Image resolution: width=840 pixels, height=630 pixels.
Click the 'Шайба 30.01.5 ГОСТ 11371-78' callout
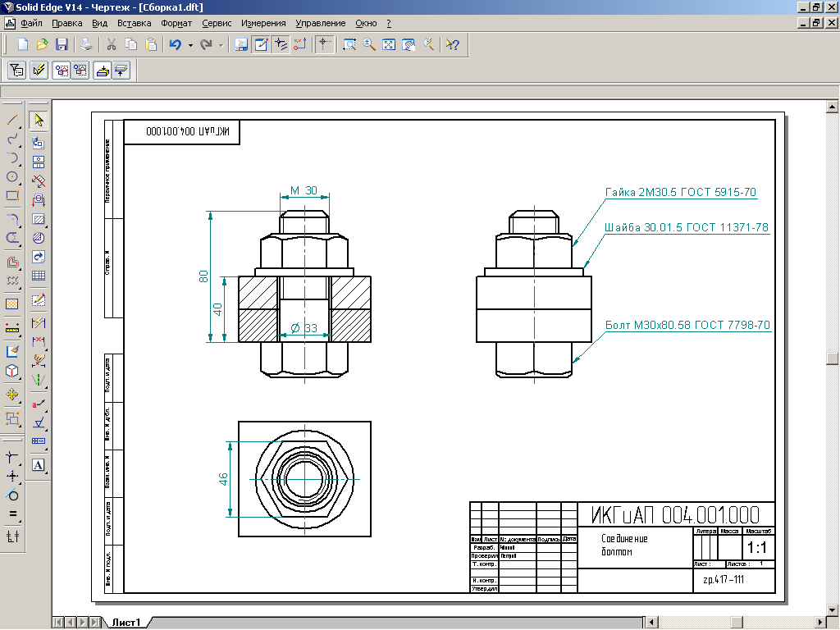click(x=687, y=227)
